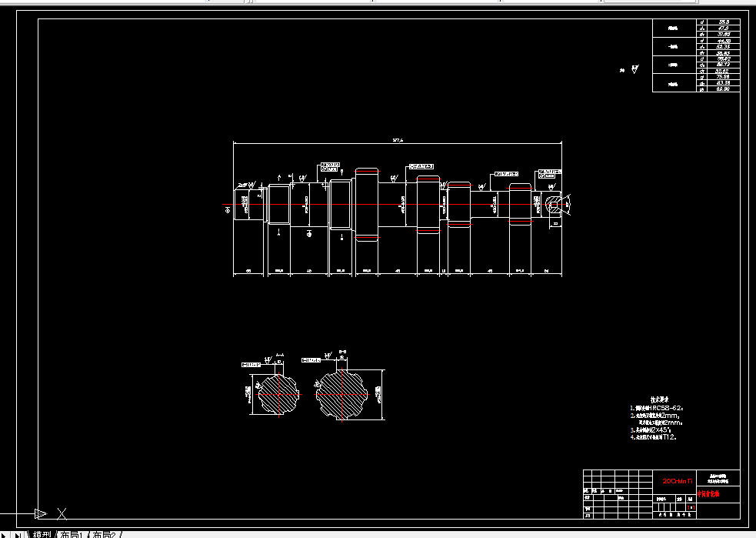
Task: Select the HRC58-62 technical requirement line
Action: click(x=657, y=408)
